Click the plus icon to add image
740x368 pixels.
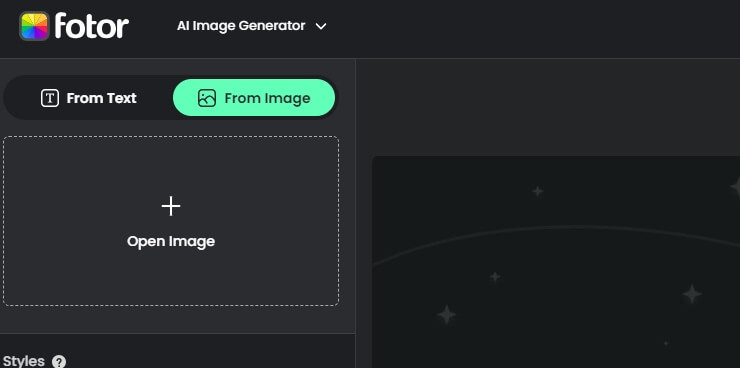(x=171, y=206)
